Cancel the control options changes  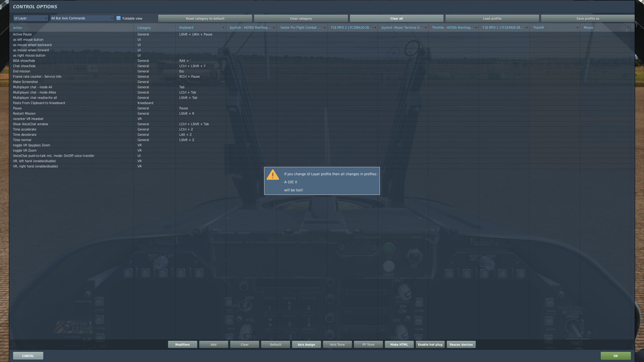(28, 356)
